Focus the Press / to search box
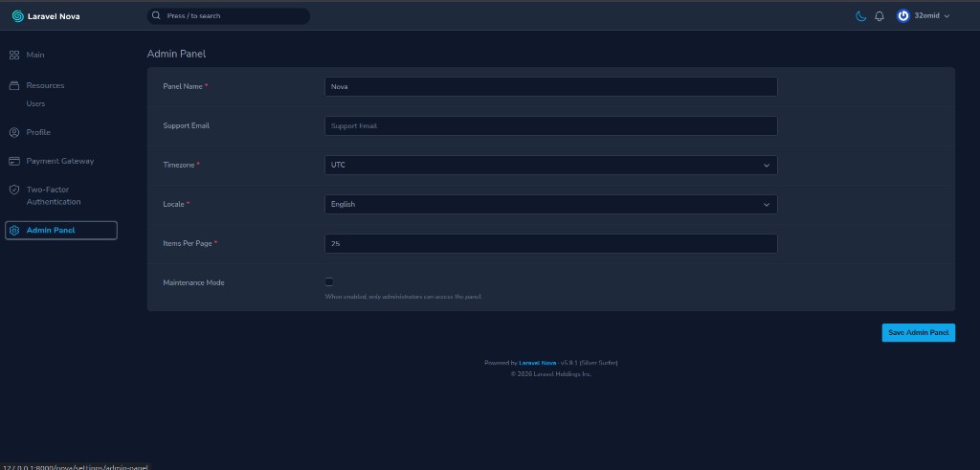The height and width of the screenshot is (470, 980). click(228, 16)
